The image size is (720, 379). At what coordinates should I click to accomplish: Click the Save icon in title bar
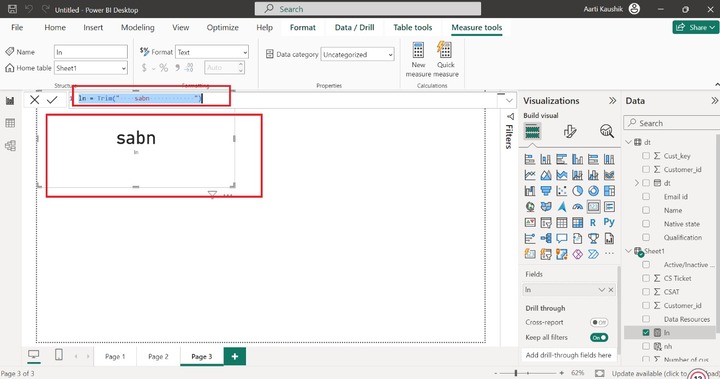coord(12,9)
